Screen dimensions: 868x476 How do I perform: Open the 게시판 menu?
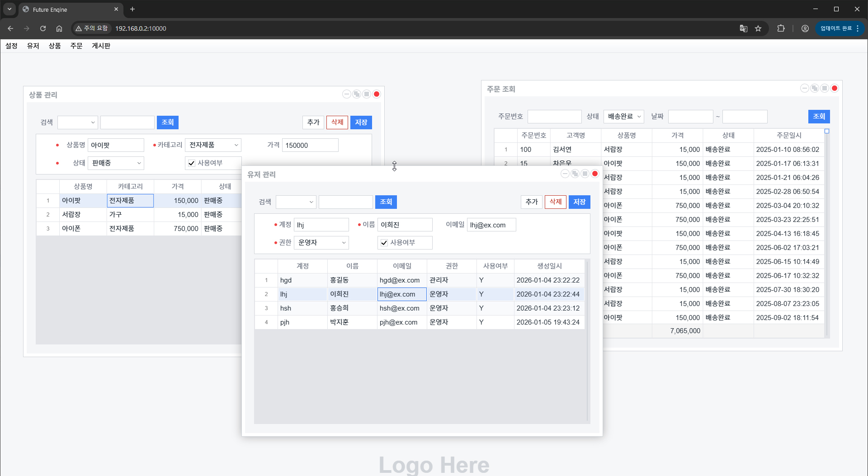click(x=101, y=46)
